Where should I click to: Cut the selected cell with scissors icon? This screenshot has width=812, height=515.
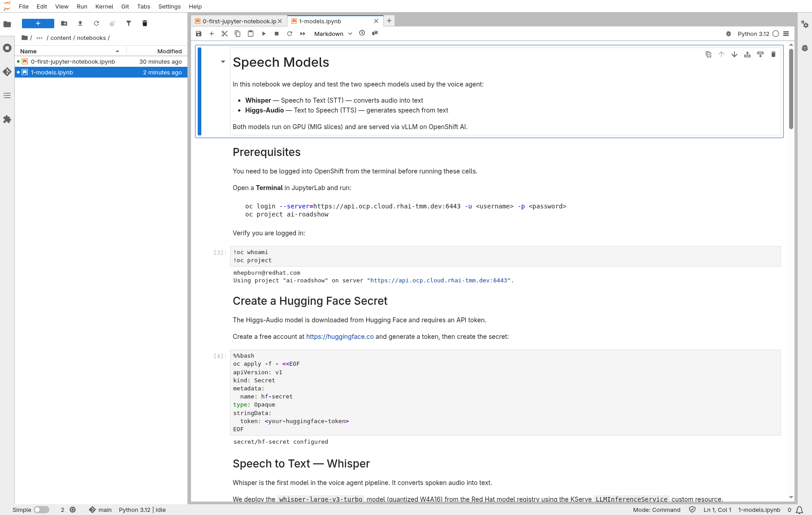(x=225, y=34)
